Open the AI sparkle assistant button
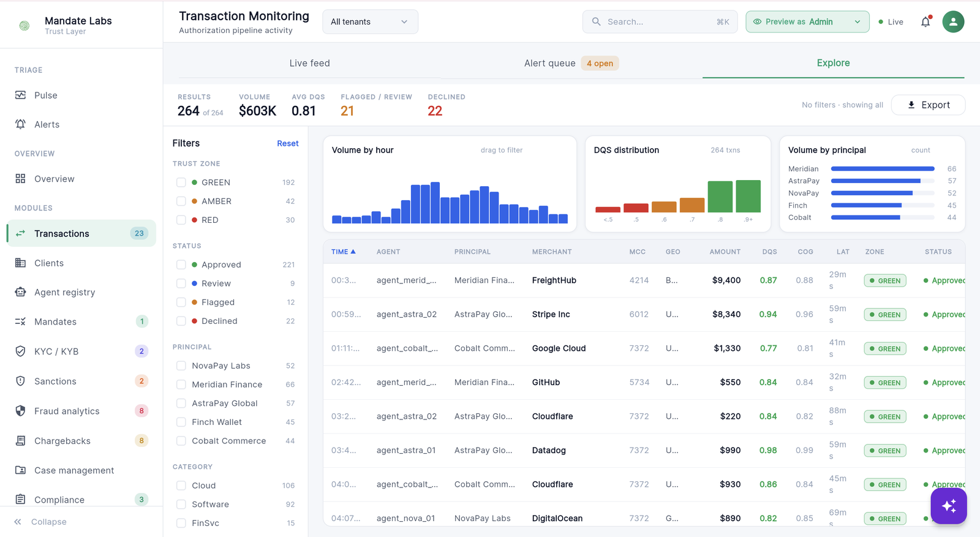This screenshot has height=537, width=980. pos(949,506)
